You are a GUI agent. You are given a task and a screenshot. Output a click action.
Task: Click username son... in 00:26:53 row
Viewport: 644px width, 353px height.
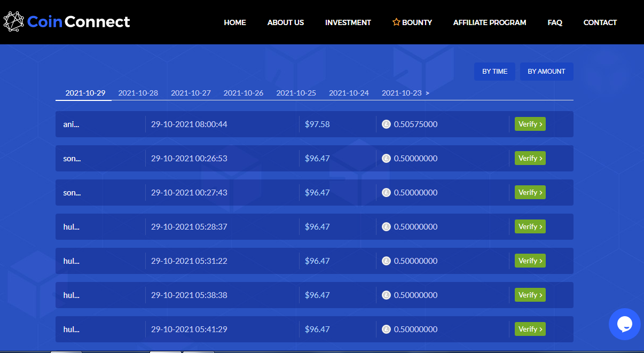(72, 159)
